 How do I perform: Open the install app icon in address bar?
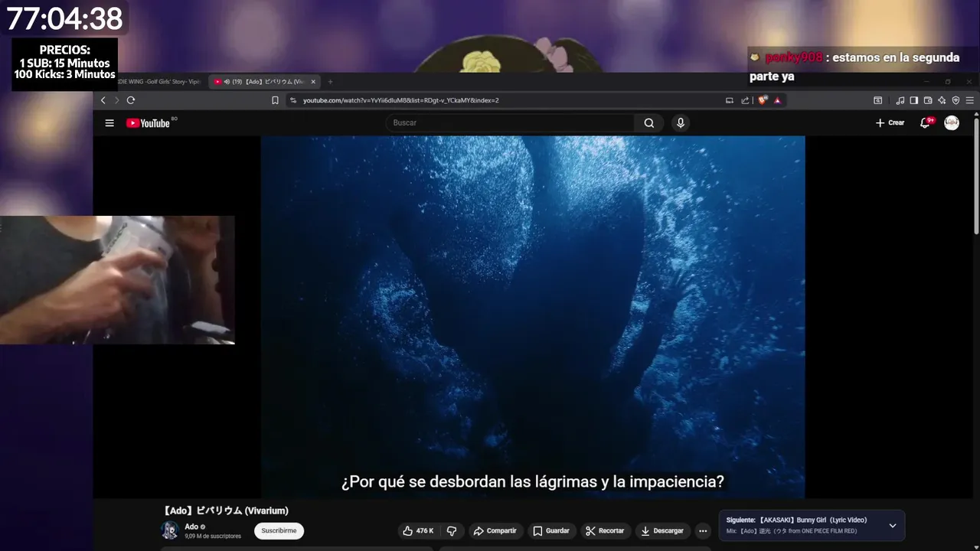730,100
